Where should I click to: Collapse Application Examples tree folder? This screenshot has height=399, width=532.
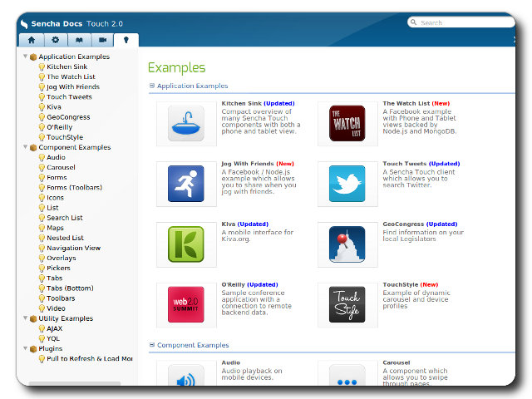[26, 57]
